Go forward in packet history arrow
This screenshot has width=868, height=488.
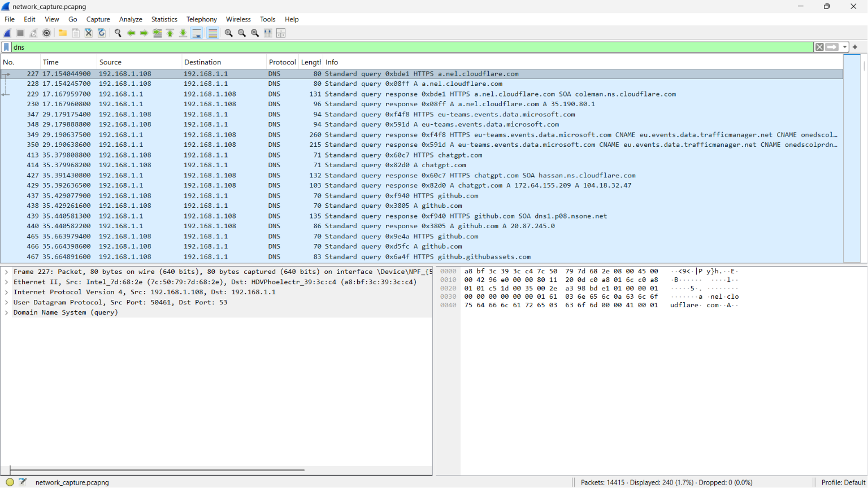coord(144,33)
